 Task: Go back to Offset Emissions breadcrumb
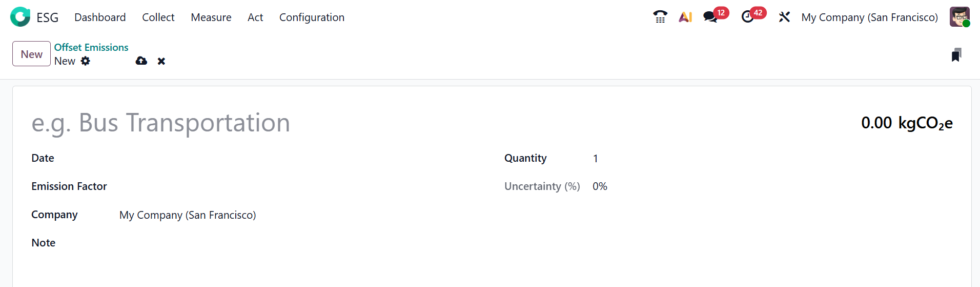click(91, 47)
